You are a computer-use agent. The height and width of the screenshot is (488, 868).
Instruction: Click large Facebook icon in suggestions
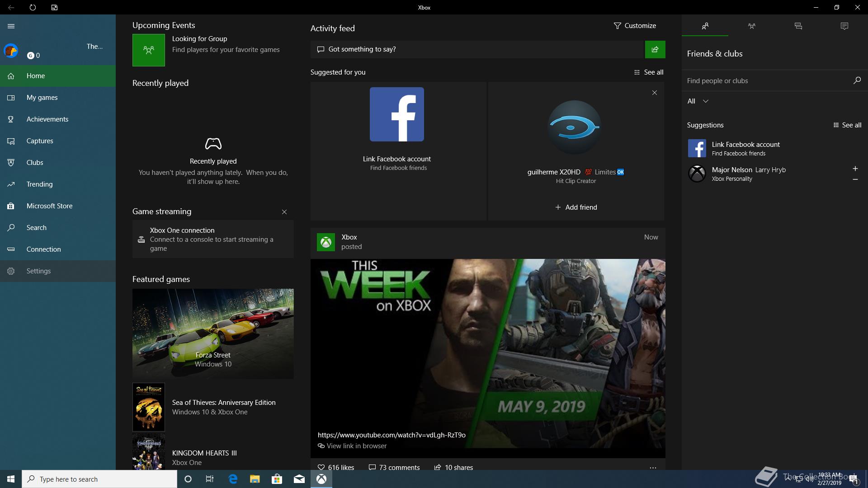(397, 114)
